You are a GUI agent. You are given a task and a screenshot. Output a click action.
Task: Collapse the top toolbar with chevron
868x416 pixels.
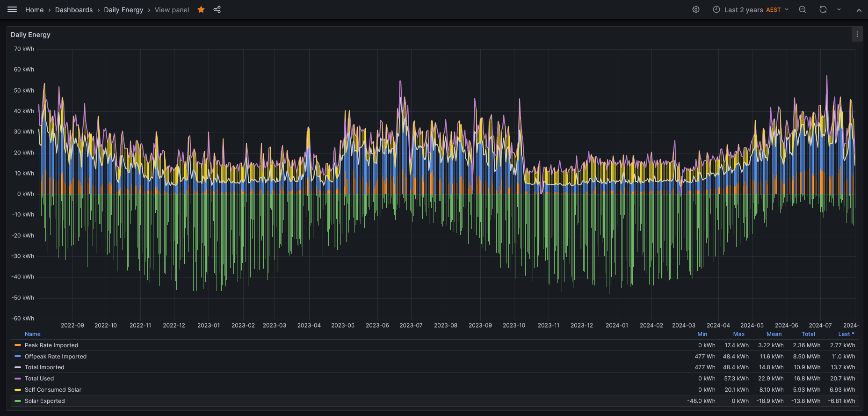pyautogui.click(x=859, y=10)
